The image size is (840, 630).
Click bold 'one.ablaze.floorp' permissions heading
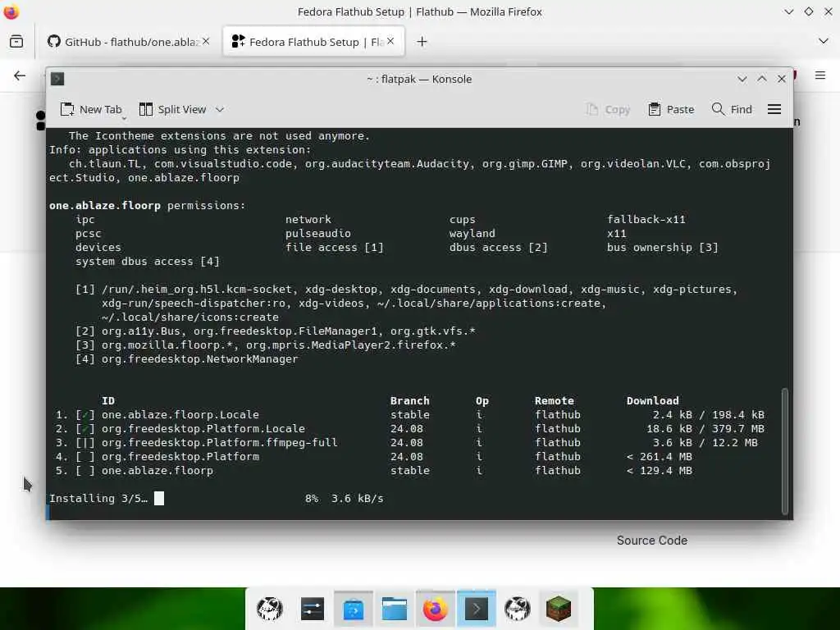click(105, 206)
